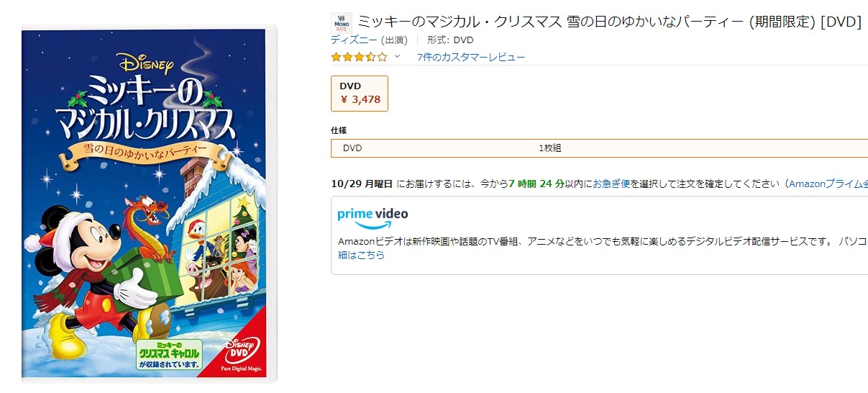
Task: Click the Disney DVD badge on the cover
Action: click(240, 352)
